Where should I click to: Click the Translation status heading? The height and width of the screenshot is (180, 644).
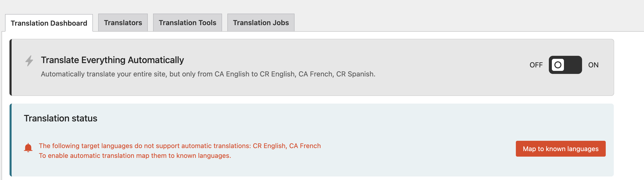[60, 118]
